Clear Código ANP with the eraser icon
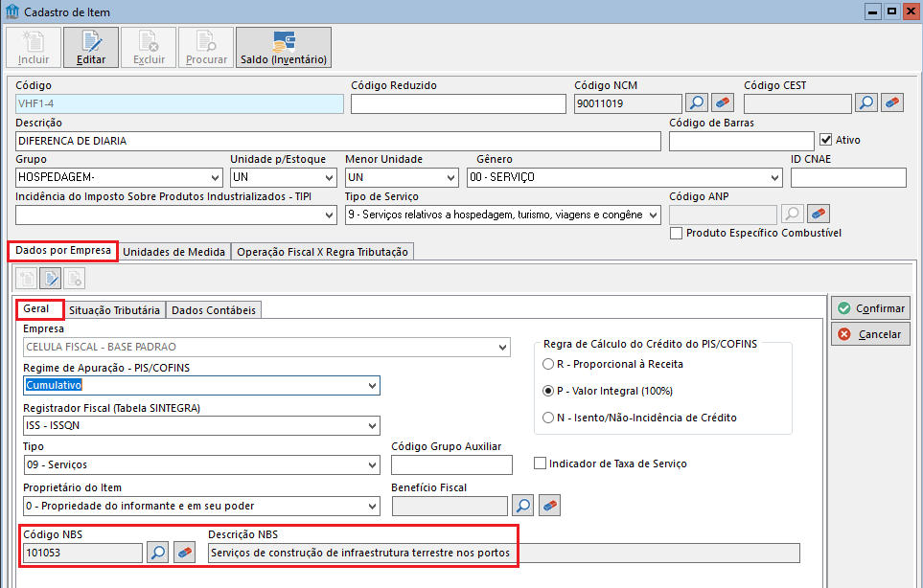Screen dimensions: 923x588 pyautogui.click(x=819, y=214)
